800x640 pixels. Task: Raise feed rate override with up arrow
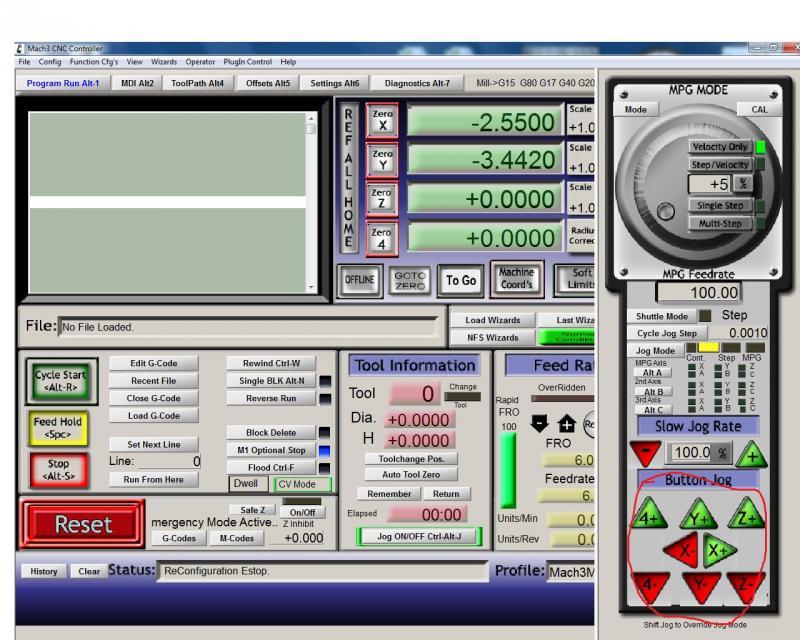pos(565,423)
